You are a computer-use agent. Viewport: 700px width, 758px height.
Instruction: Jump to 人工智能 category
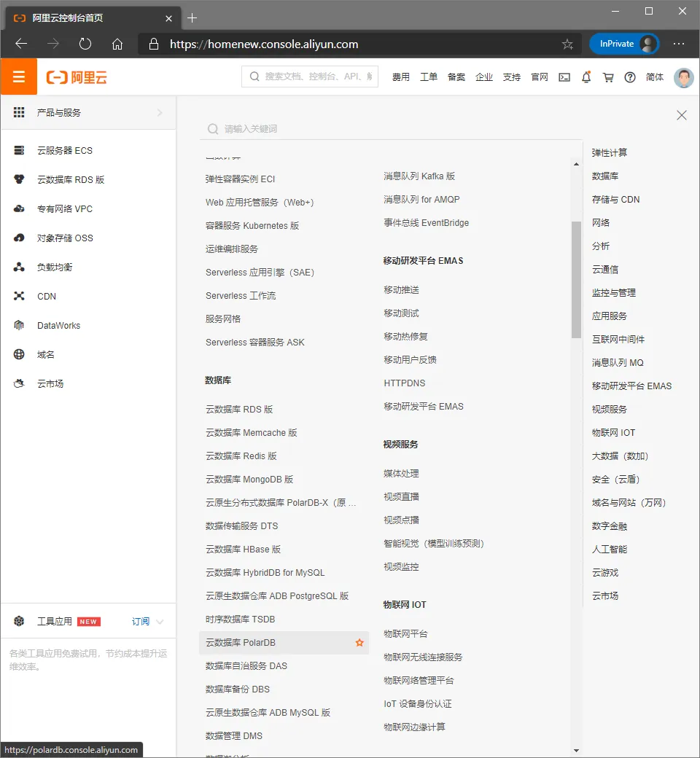[x=609, y=549]
